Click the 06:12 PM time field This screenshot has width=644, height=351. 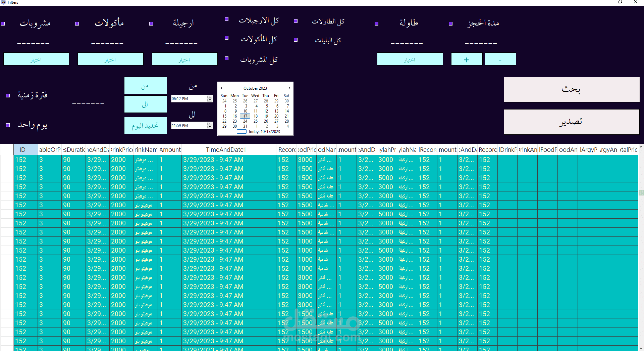click(189, 99)
